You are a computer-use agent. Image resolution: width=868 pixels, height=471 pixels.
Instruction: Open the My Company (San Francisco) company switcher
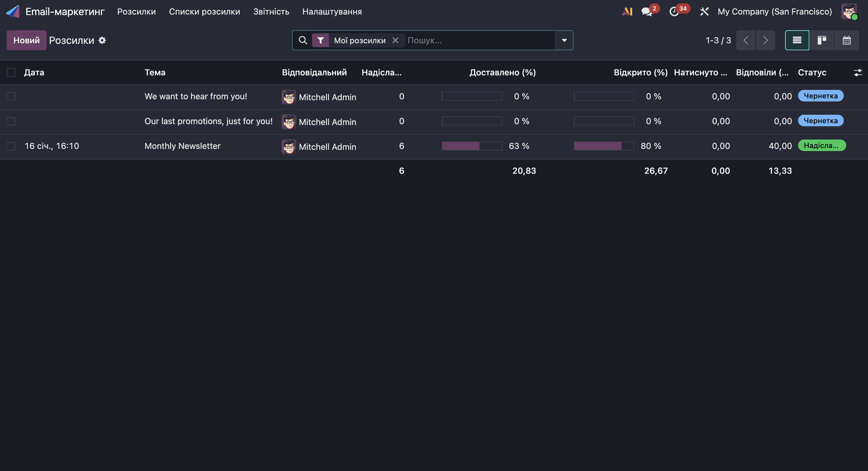774,12
